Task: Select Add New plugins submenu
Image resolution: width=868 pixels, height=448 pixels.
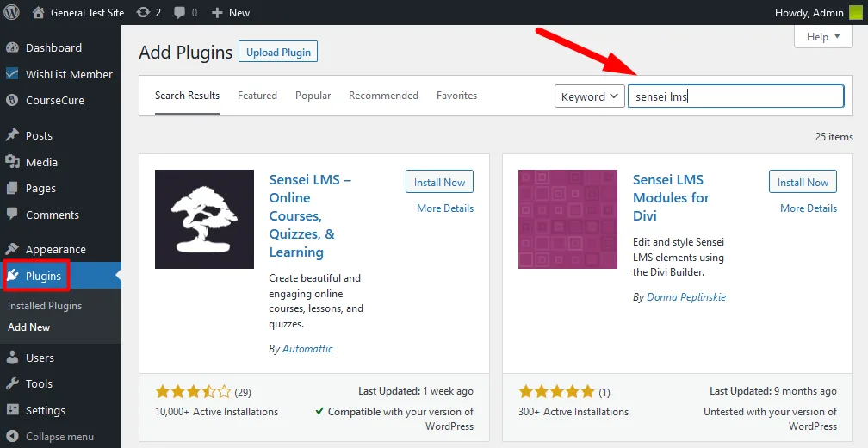Action: pyautogui.click(x=28, y=327)
